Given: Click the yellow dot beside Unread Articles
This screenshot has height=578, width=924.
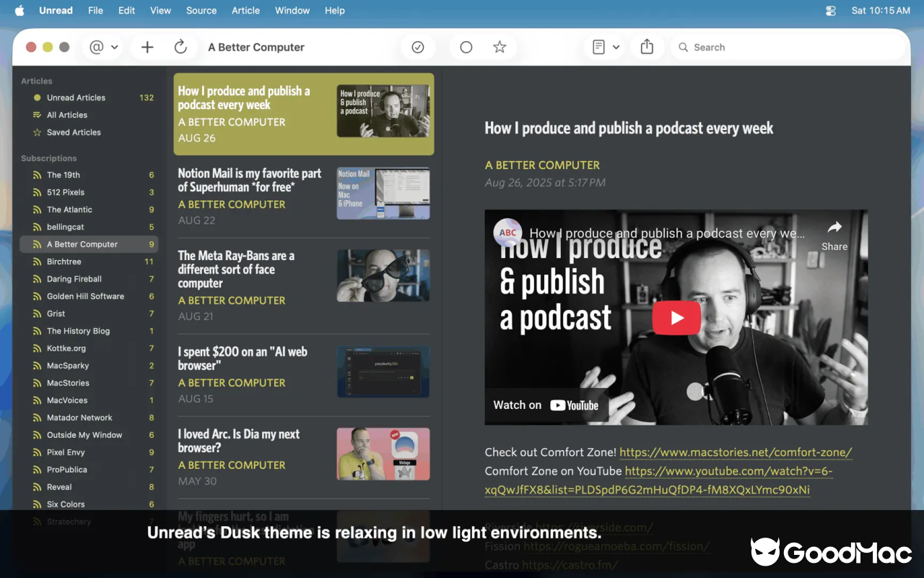Looking at the screenshot, I should 37,98.
